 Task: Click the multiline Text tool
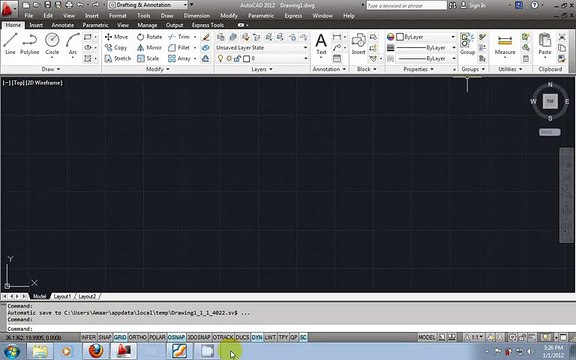321,44
